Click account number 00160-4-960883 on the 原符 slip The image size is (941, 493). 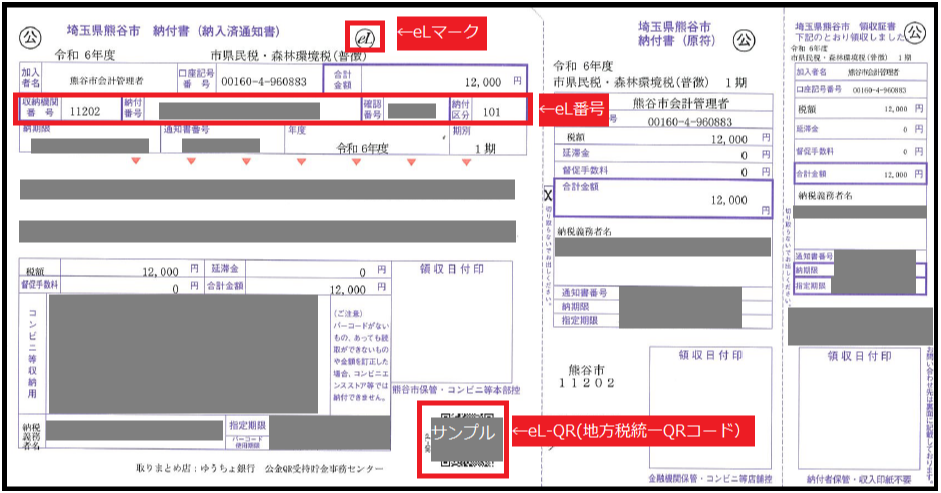(690, 122)
